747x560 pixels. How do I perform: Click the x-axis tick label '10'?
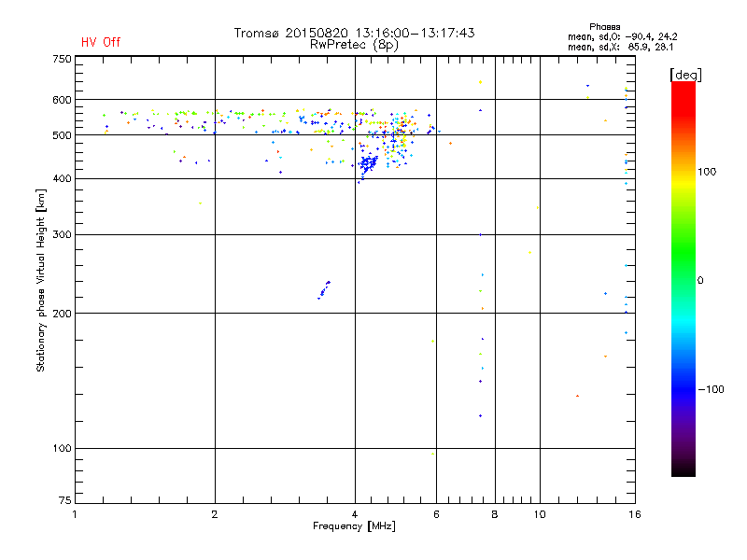click(x=540, y=514)
